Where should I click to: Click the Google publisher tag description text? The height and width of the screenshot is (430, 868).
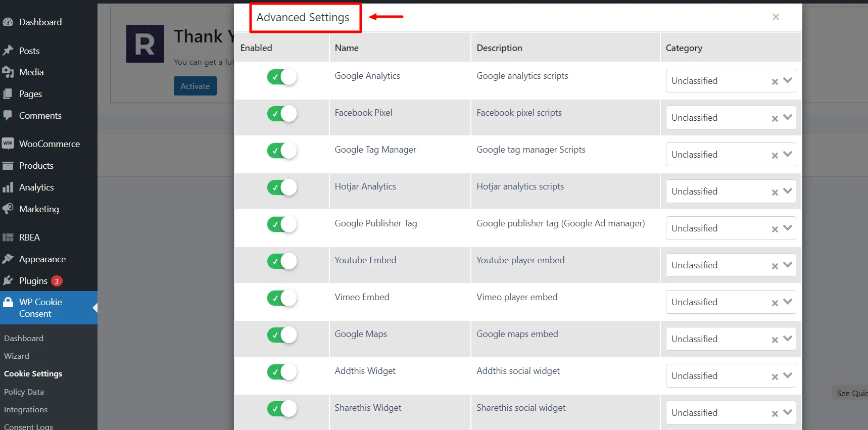point(561,223)
